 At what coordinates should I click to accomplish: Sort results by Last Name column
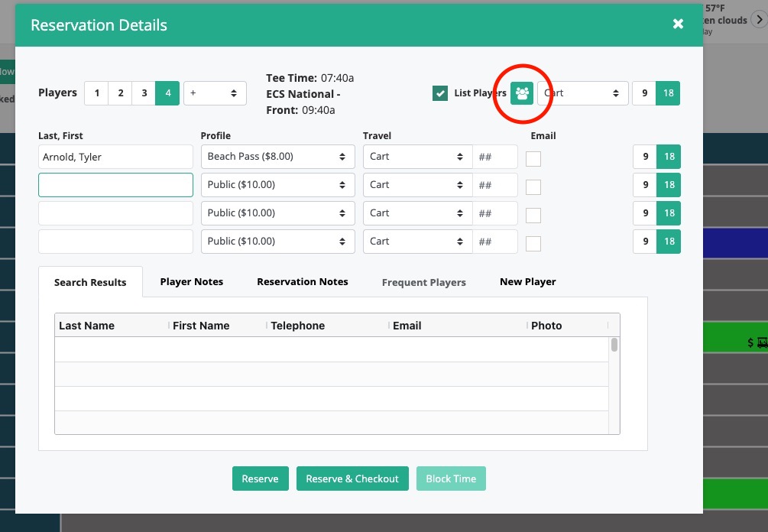click(x=112, y=326)
